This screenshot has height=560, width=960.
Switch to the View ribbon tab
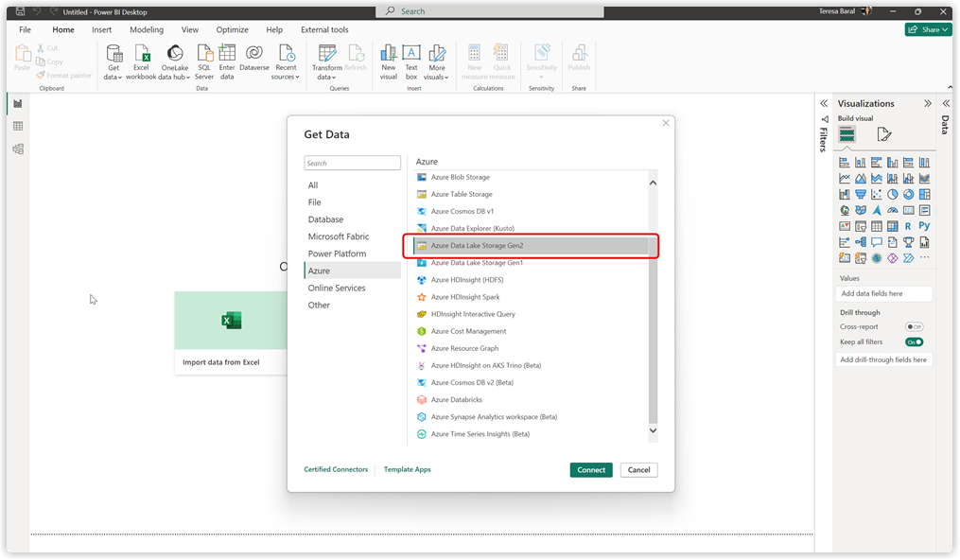pos(190,29)
